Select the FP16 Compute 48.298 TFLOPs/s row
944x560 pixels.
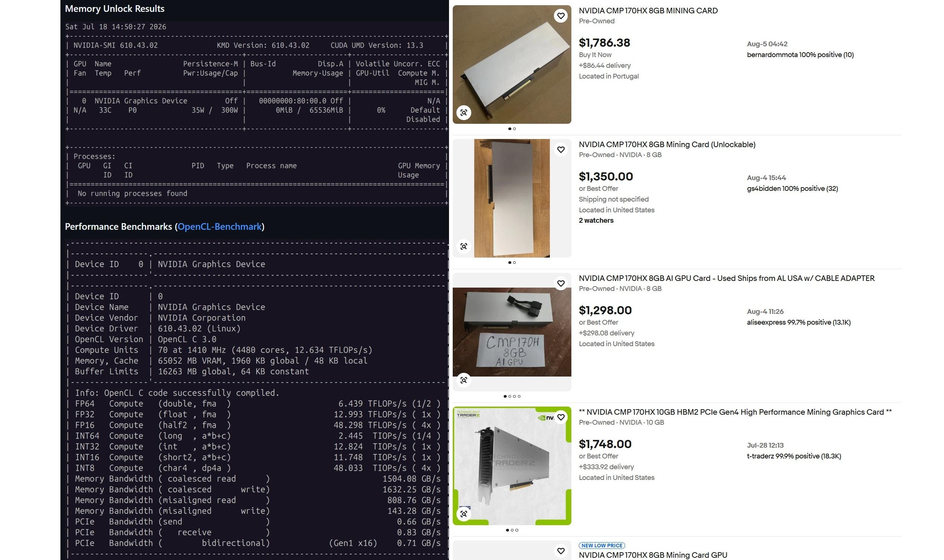click(x=257, y=425)
